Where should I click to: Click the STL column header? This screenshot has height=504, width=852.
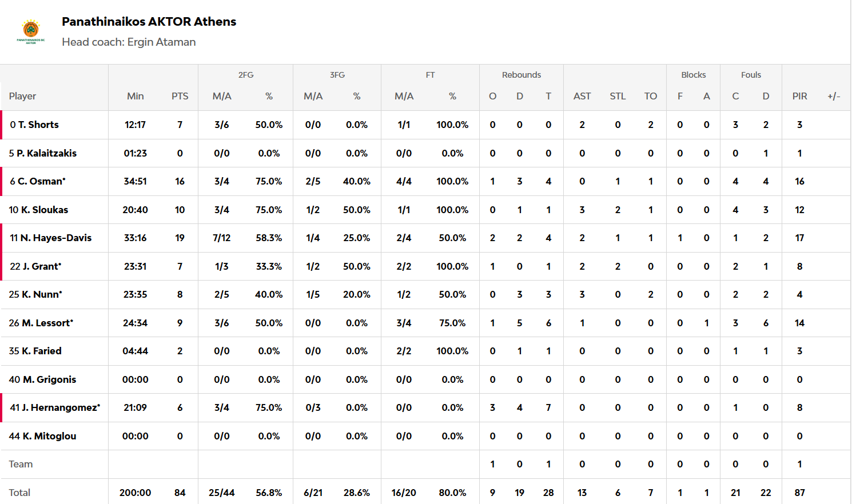coord(618,96)
